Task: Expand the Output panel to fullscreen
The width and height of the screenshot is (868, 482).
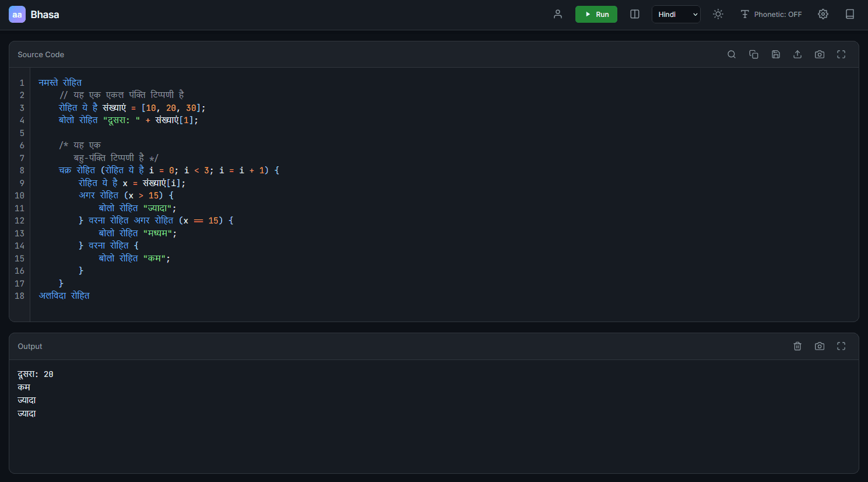Action: pos(841,346)
